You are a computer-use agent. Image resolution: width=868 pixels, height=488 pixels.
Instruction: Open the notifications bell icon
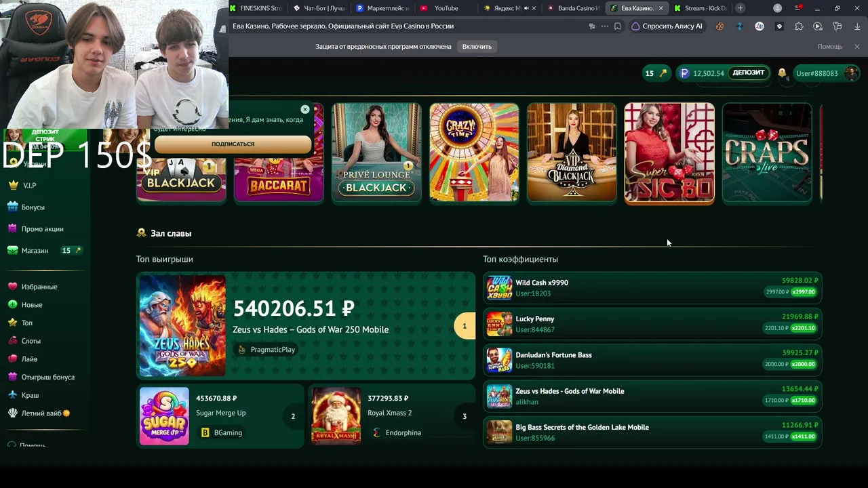tap(782, 73)
